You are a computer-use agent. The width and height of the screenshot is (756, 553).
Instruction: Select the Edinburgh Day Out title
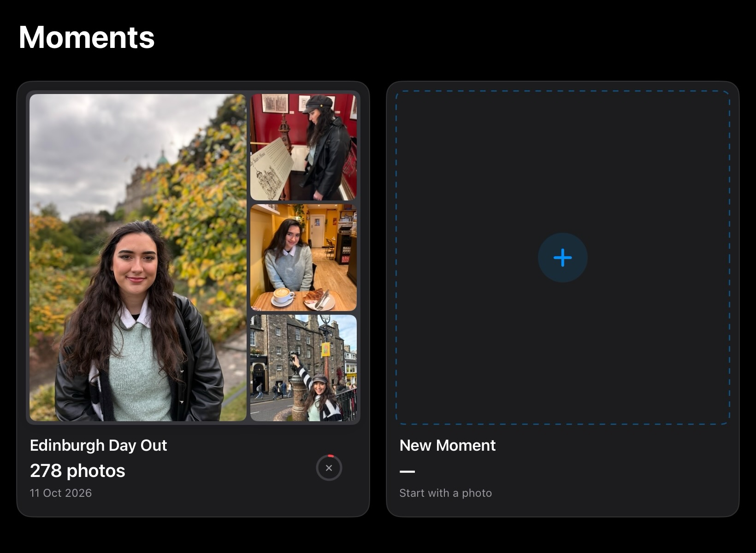(98, 445)
